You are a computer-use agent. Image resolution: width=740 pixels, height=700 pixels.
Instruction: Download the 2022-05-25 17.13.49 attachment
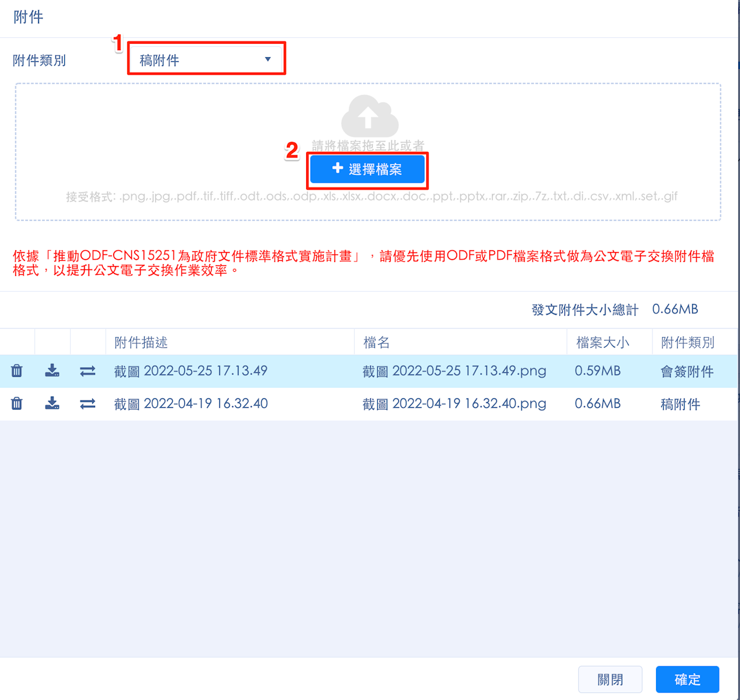point(52,371)
